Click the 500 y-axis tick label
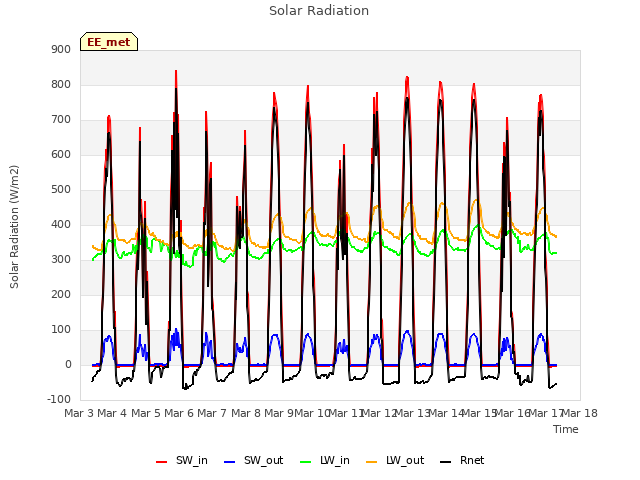This screenshot has height=480, width=640. (x=61, y=189)
